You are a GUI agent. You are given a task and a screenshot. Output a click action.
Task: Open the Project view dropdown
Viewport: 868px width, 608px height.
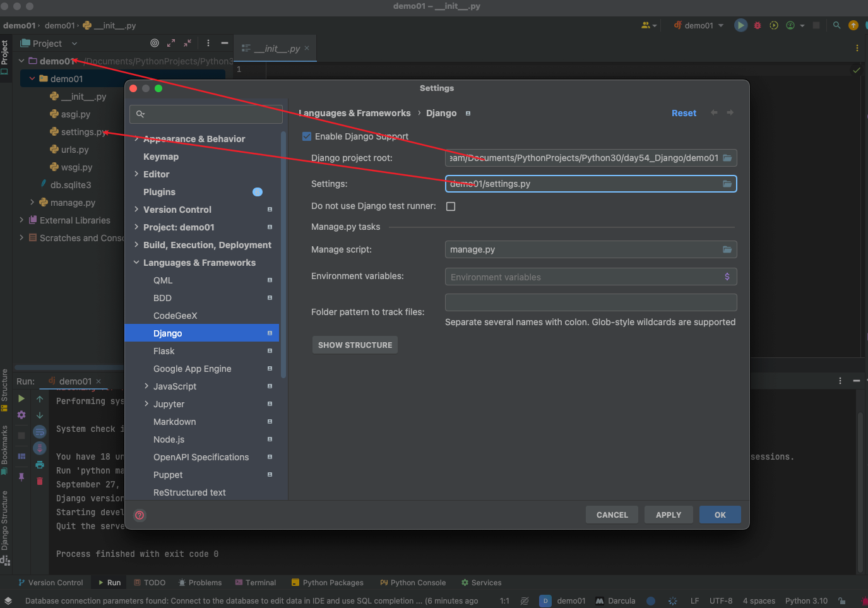(74, 44)
